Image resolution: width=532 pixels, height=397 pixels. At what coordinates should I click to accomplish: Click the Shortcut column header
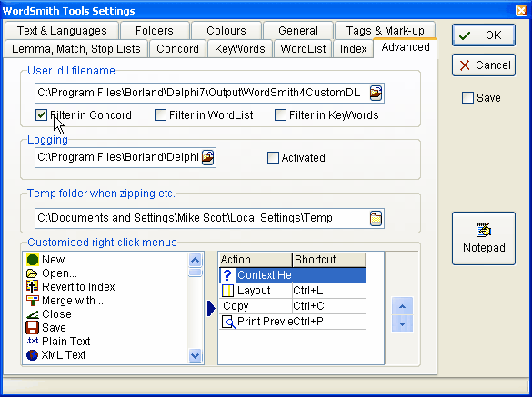329,260
